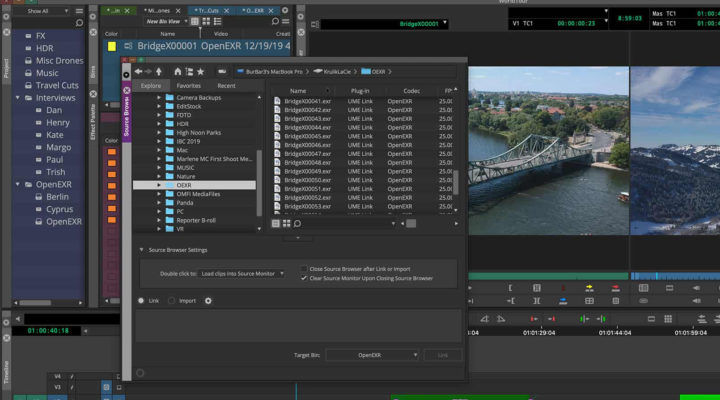Go back in the Source Browser
The width and height of the screenshot is (720, 400).
(138, 72)
